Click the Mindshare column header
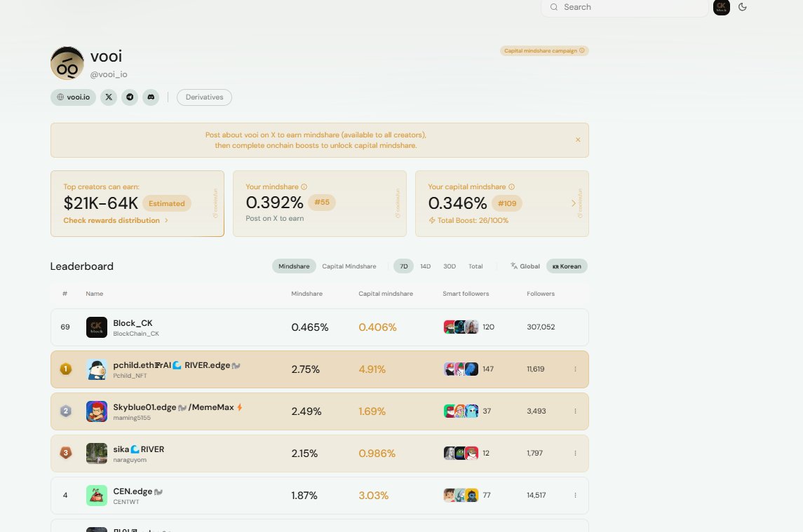This screenshot has width=803, height=532. coord(306,294)
